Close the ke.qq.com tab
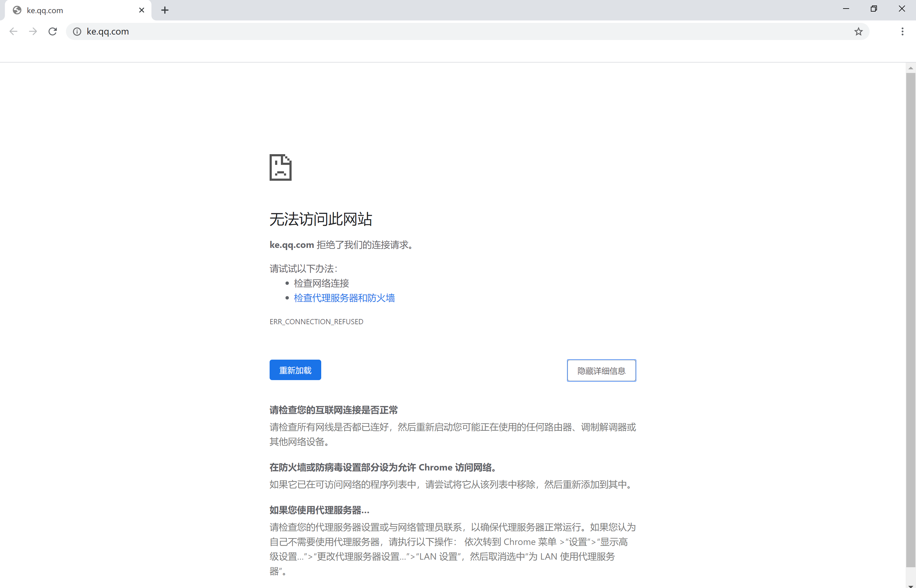The height and width of the screenshot is (588, 916). (142, 10)
